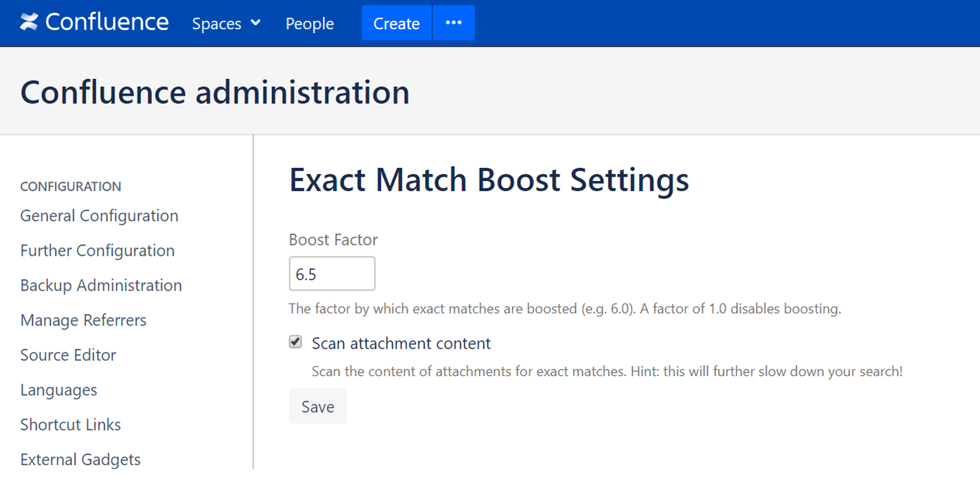Go to External Gadgets

(x=80, y=459)
